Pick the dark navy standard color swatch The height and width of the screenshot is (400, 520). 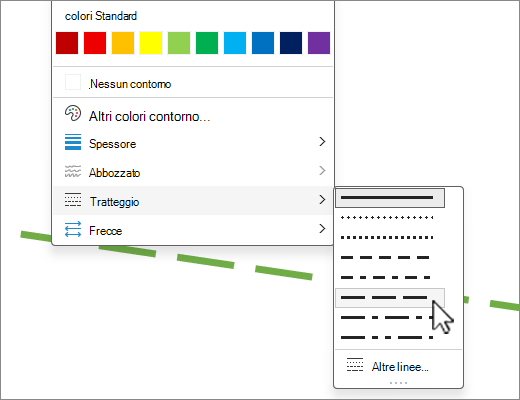291,43
